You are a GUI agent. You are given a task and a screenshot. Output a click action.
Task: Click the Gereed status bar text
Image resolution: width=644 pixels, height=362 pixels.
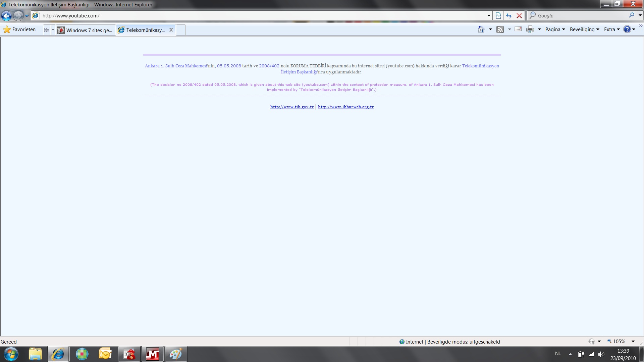tap(9, 342)
